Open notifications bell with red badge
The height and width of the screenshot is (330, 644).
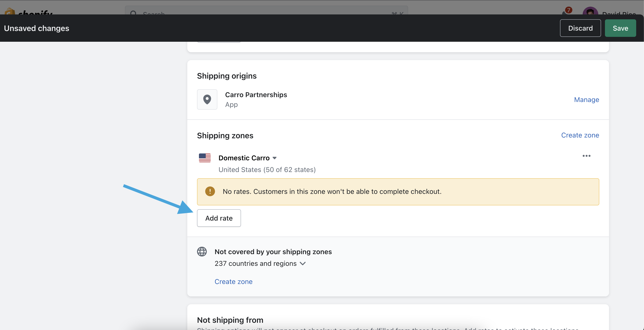(566, 12)
